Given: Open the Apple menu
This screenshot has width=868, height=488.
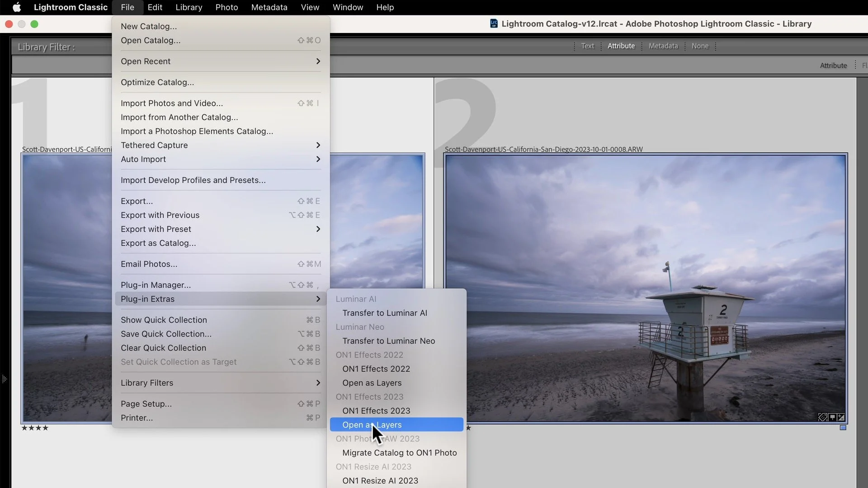Looking at the screenshot, I should coord(16,7).
